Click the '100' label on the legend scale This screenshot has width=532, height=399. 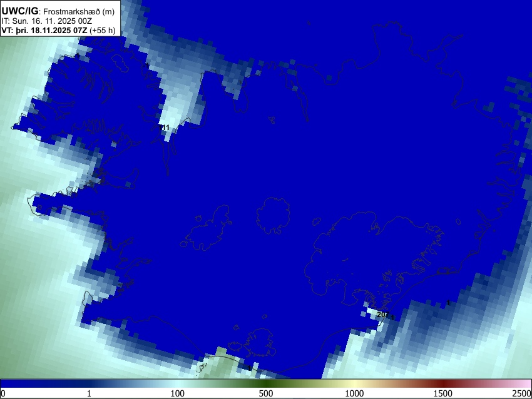[x=177, y=393]
